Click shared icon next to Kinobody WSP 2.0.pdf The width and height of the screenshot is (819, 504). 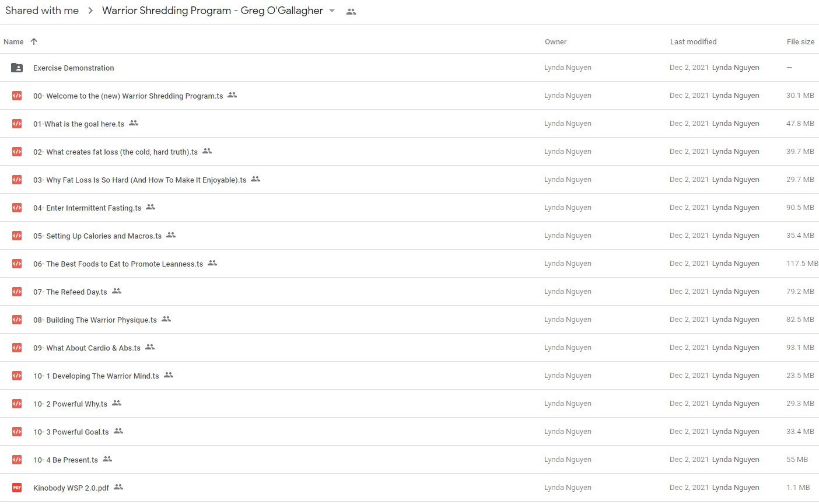click(118, 487)
